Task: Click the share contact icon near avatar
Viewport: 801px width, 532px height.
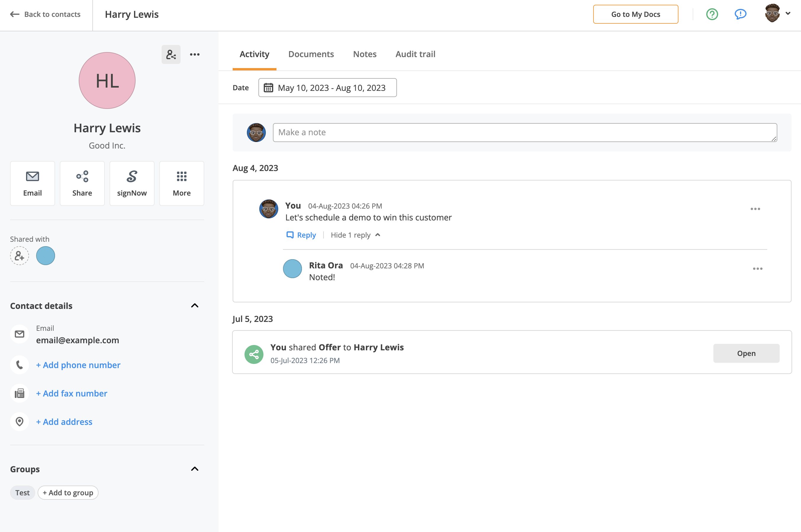Action: 171,54
